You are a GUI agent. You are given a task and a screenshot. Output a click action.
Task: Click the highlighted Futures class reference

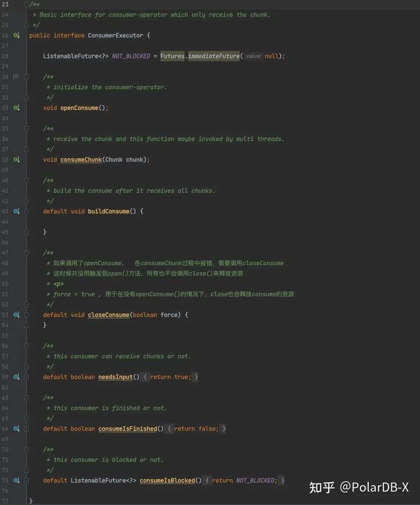172,56
